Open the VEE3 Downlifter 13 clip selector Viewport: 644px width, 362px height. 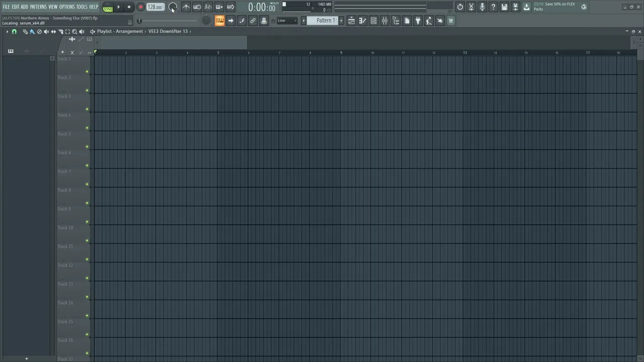pos(168,31)
